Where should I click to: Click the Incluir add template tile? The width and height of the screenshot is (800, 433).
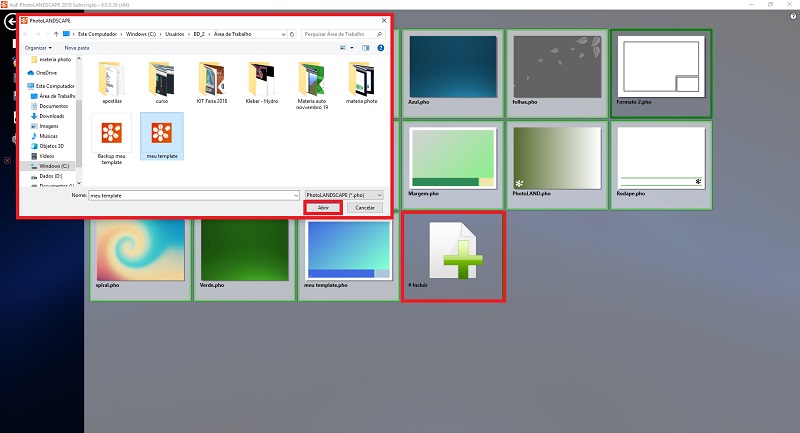(454, 257)
